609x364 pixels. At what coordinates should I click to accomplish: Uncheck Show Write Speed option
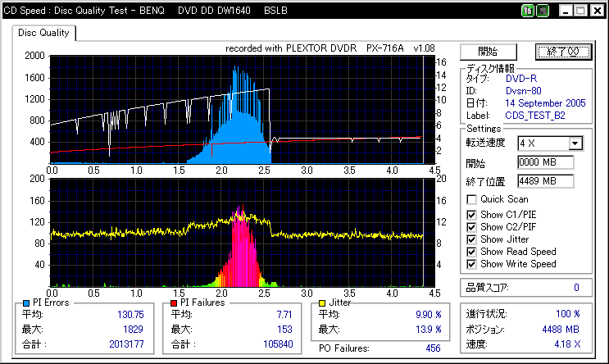click(471, 264)
